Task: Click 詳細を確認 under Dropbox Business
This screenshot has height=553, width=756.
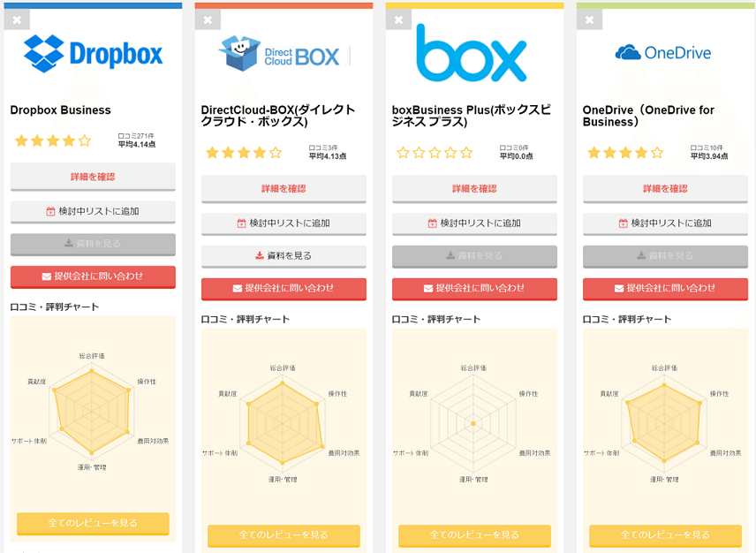Action: point(93,177)
